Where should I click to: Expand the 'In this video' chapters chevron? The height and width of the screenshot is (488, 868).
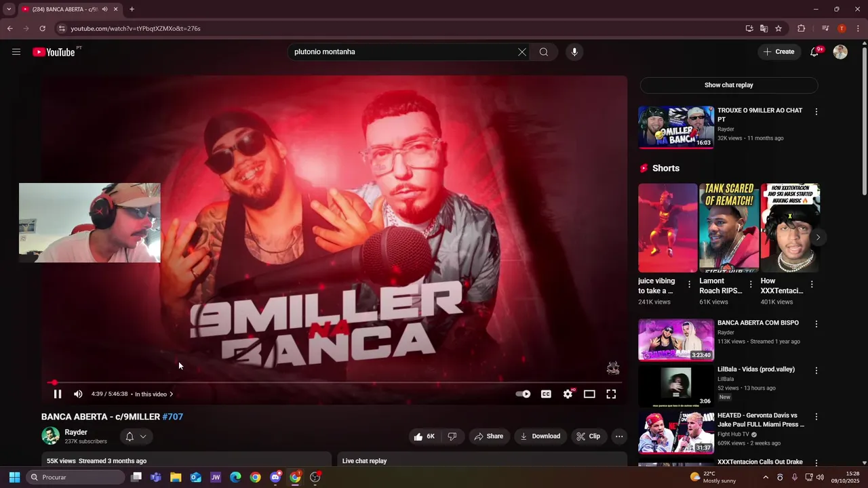pos(171,394)
